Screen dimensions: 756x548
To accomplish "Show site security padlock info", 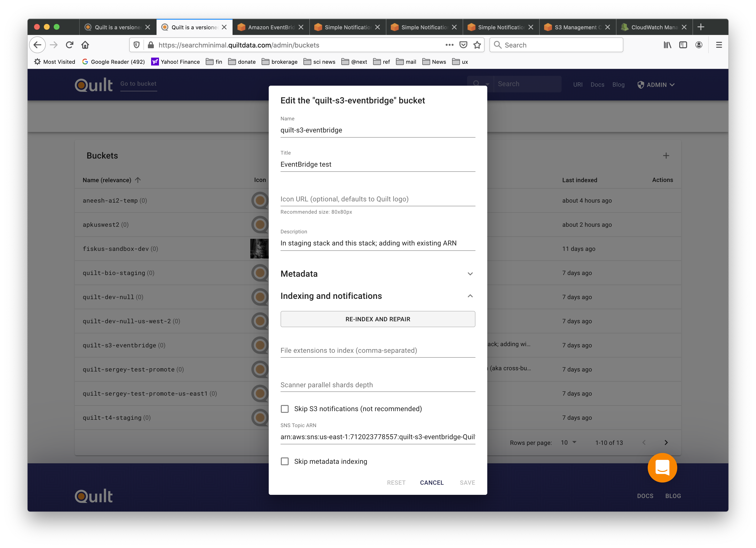I will coord(151,45).
